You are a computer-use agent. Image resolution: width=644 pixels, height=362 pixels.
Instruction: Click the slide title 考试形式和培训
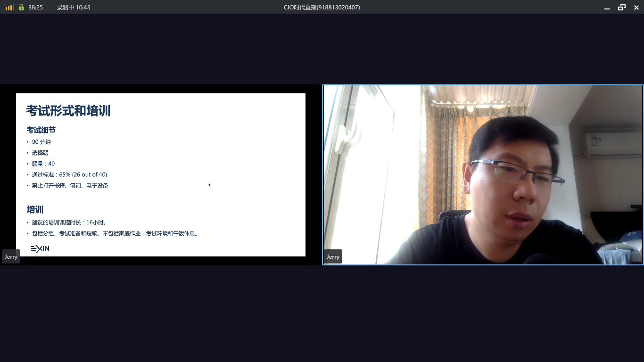[68, 111]
